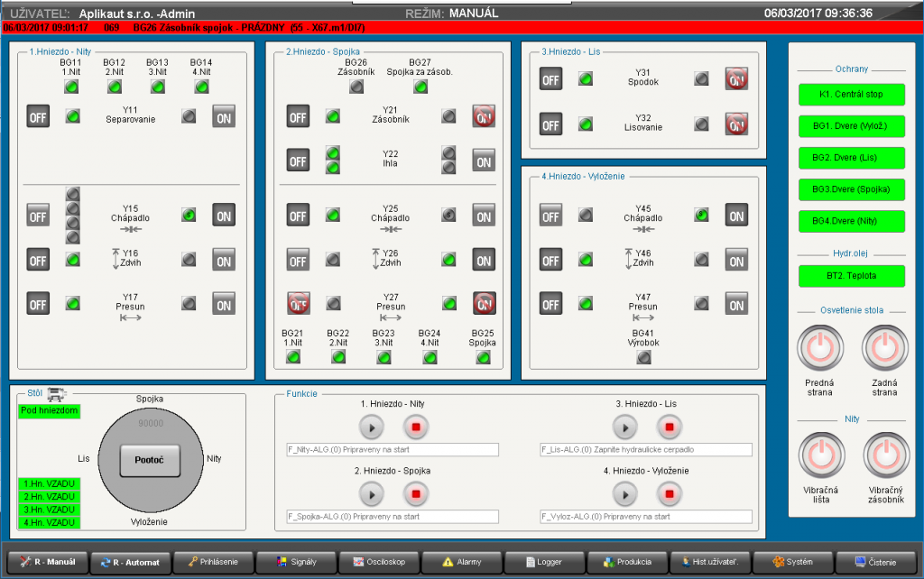Turn OFF Y31 Spodok in Lis
924x579 pixels.
coord(551,79)
